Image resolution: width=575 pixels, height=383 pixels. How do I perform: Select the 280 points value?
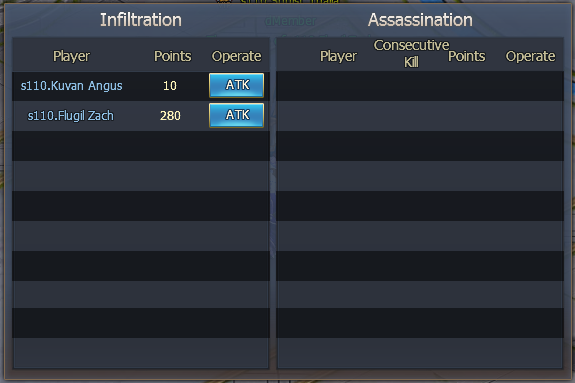170,116
